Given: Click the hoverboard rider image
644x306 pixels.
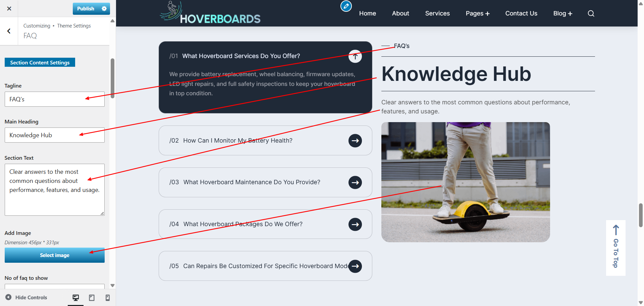Looking at the screenshot, I should tap(466, 182).
